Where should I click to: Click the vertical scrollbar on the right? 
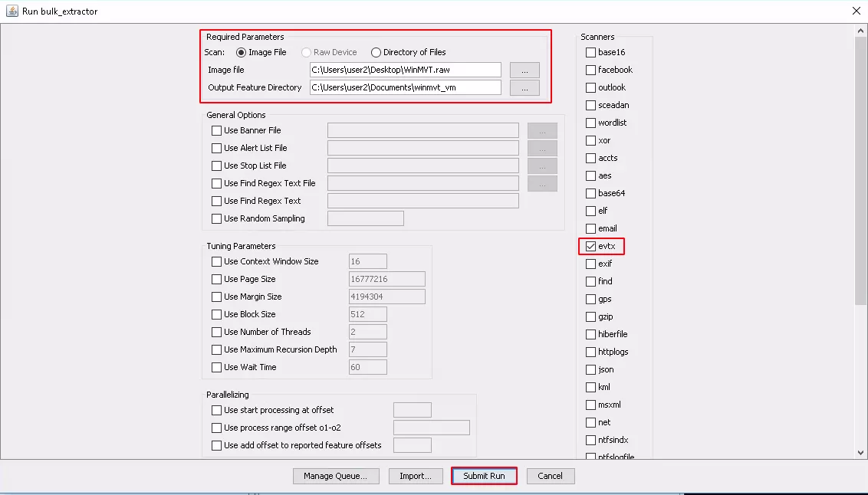(x=860, y=169)
